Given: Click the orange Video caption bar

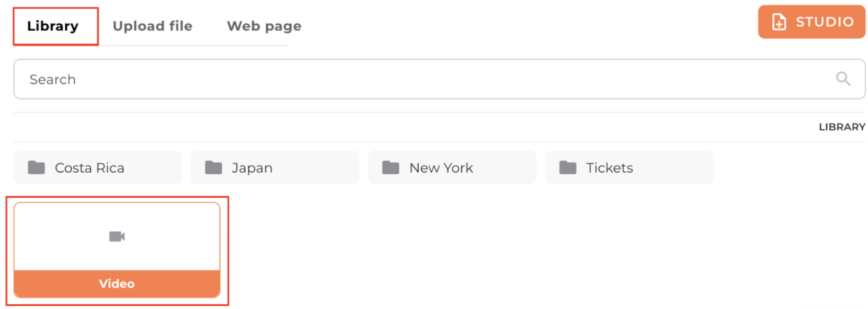Looking at the screenshot, I should pos(117,284).
